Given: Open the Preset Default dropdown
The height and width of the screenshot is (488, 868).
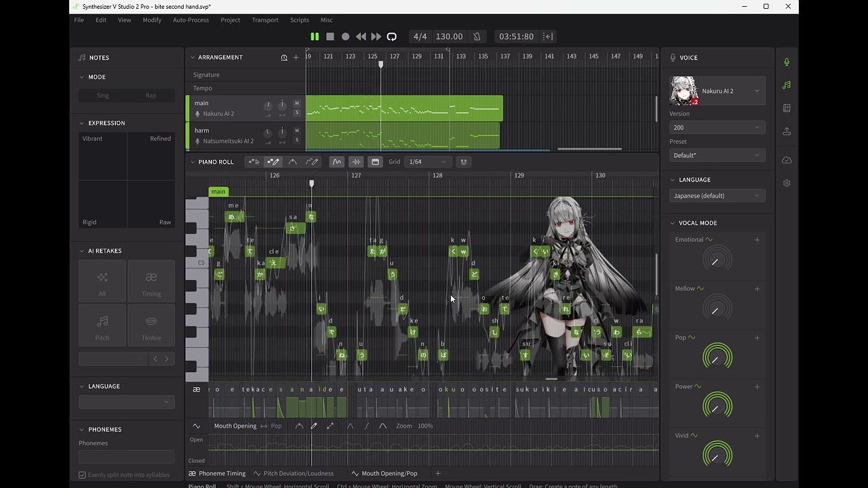Looking at the screenshot, I should coord(717,155).
